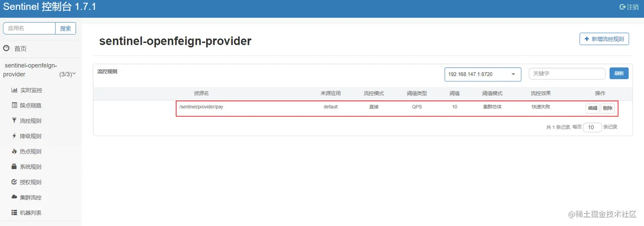Click the records per page field showing 10
The height and width of the screenshot is (226, 644).
pos(592,127)
